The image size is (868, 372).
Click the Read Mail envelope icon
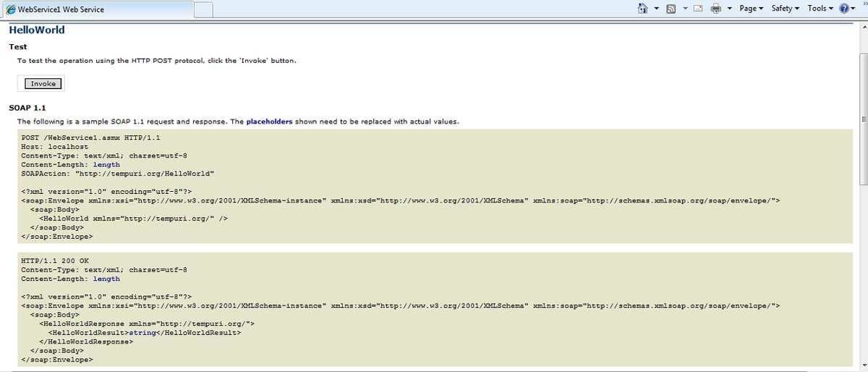tap(699, 9)
